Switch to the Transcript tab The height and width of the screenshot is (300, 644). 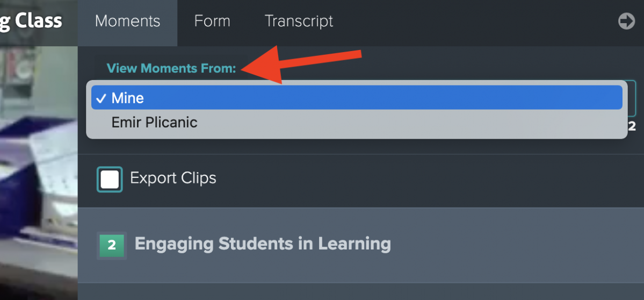[x=299, y=22]
